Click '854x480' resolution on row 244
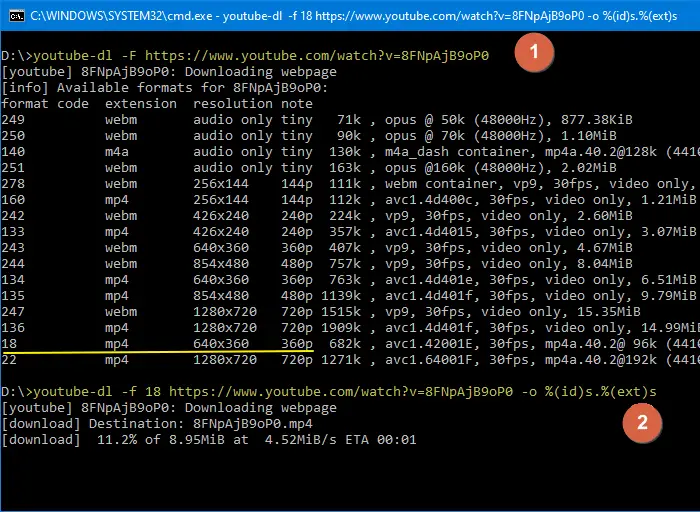The width and height of the screenshot is (700, 512). coord(221,264)
